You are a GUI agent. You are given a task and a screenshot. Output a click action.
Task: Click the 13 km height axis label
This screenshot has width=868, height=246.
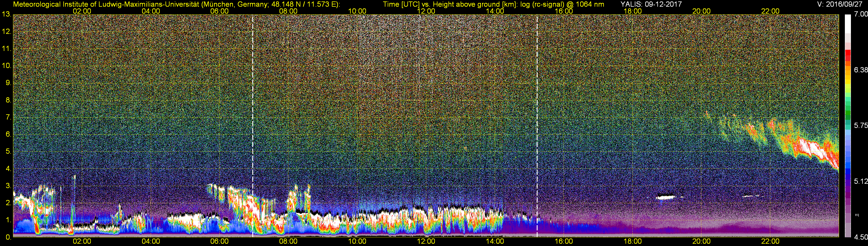pyautogui.click(x=6, y=14)
